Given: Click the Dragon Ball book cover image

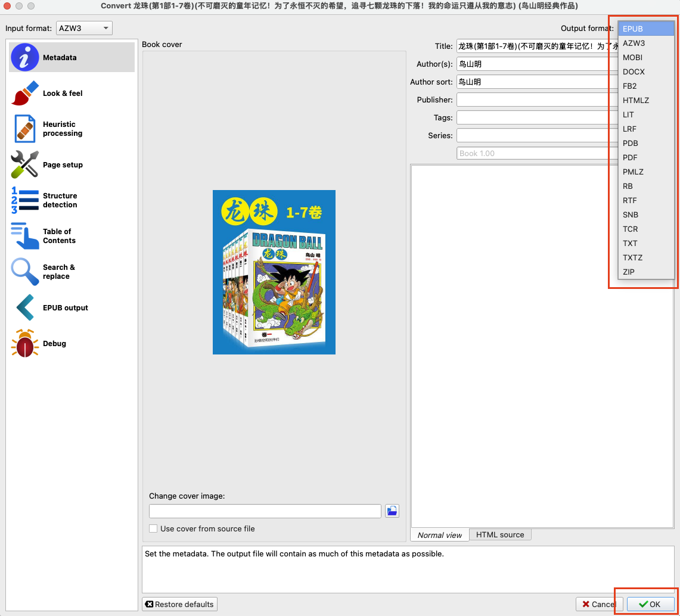Looking at the screenshot, I should pyautogui.click(x=274, y=272).
